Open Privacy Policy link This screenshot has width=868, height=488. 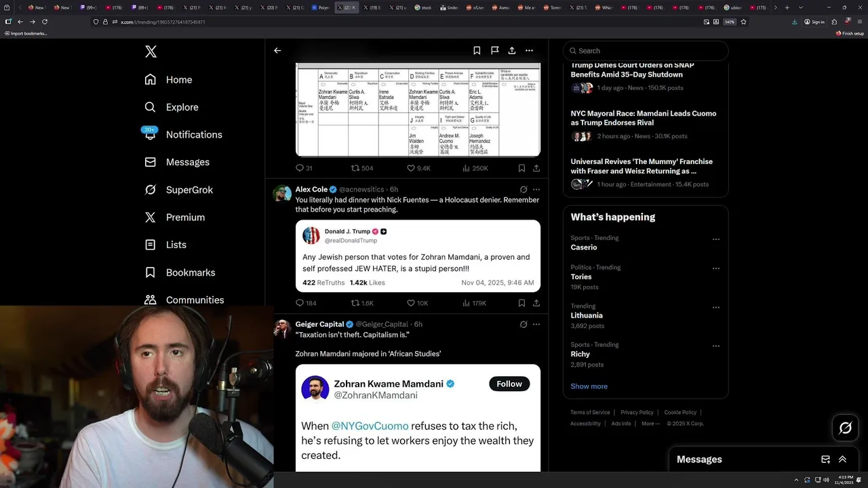pos(637,412)
